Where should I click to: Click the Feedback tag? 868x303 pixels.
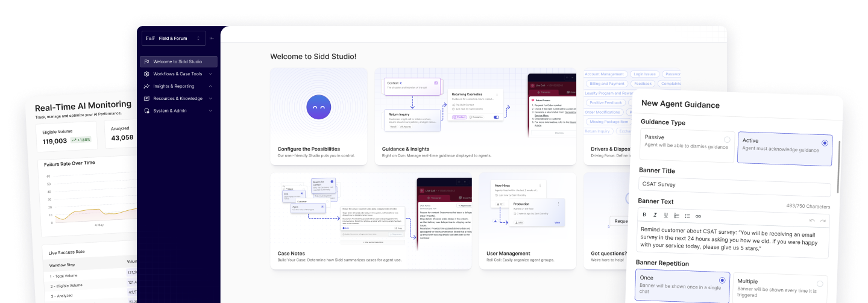point(643,84)
